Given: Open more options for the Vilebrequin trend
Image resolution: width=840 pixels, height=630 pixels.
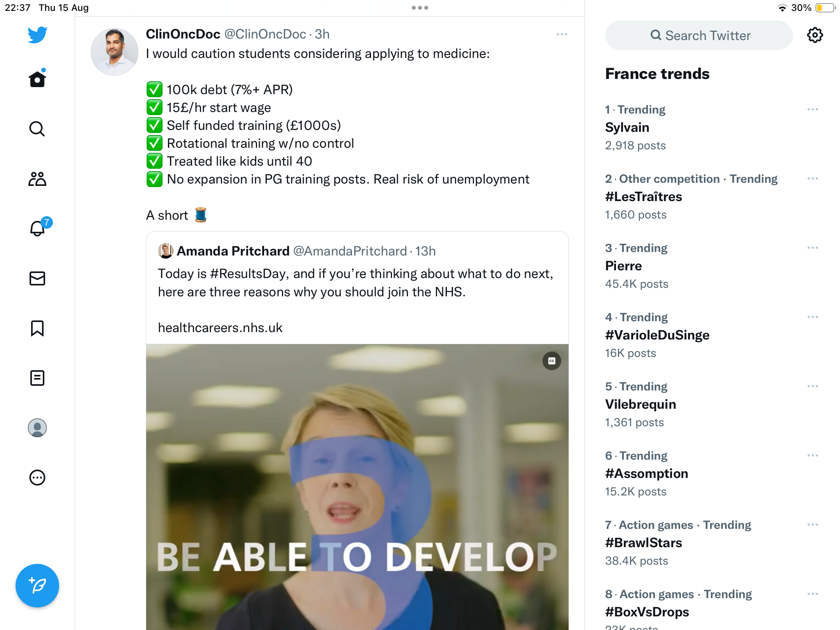Looking at the screenshot, I should [812, 386].
